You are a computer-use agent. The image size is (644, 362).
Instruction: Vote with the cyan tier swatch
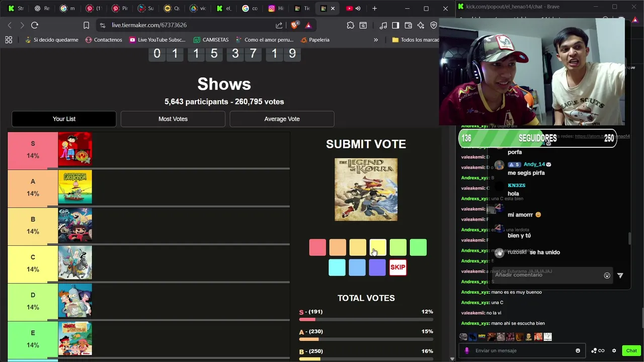tap(337, 267)
